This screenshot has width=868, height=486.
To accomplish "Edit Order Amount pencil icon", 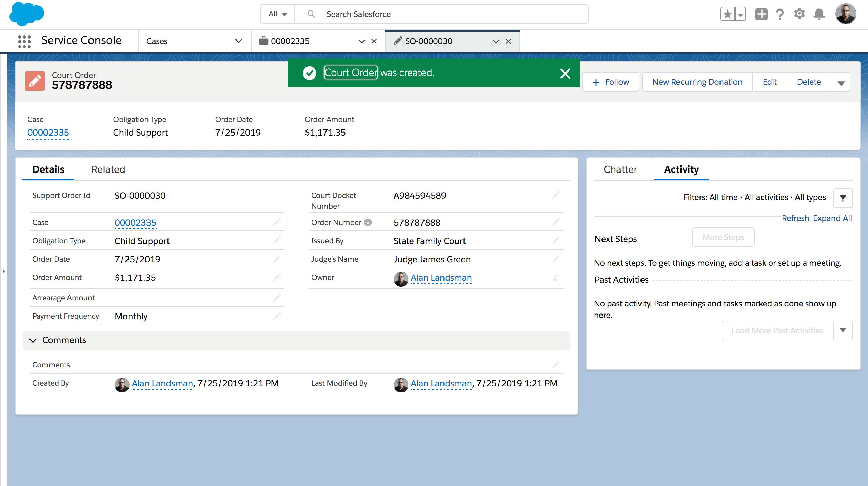I will tap(277, 277).
